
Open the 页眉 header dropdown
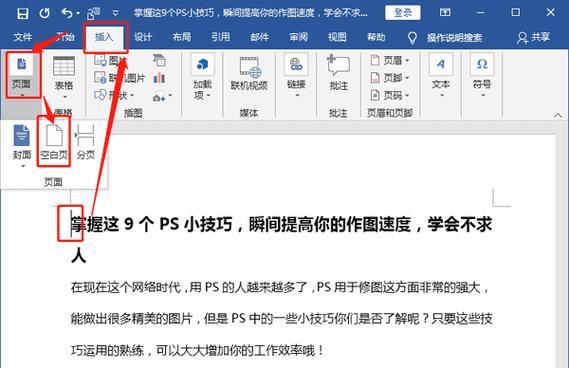390,60
